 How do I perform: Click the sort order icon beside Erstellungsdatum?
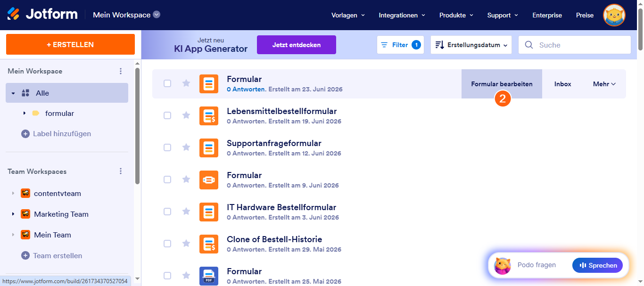coord(439,45)
